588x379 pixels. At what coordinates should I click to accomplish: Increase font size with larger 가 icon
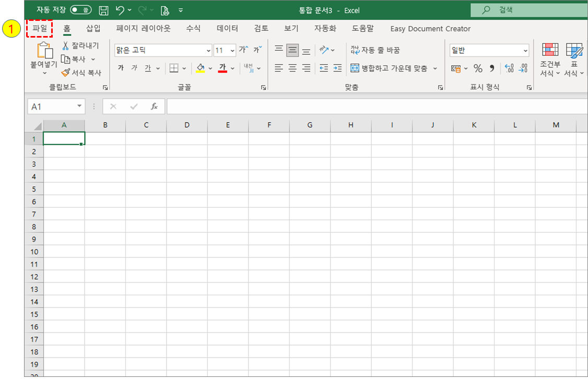[x=244, y=50]
